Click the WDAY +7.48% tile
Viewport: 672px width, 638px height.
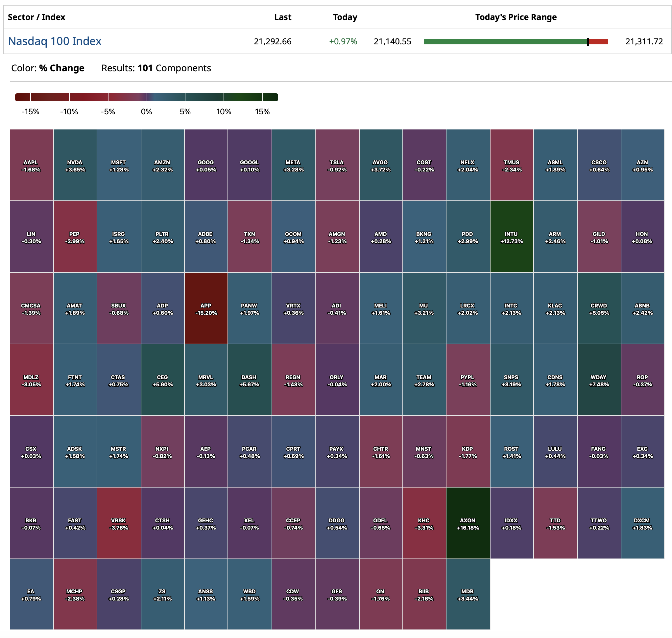598,380
